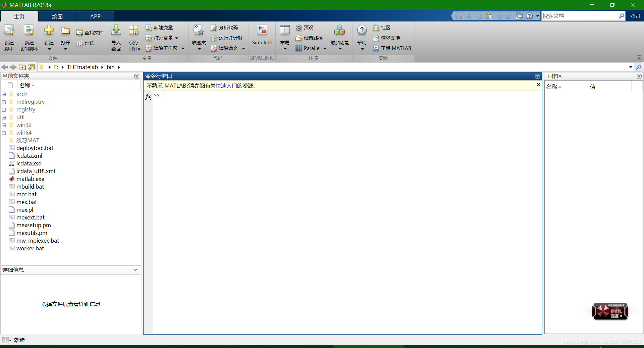This screenshot has width=644, height=348.
Task: Close the getting started banner
Action: click(x=538, y=85)
